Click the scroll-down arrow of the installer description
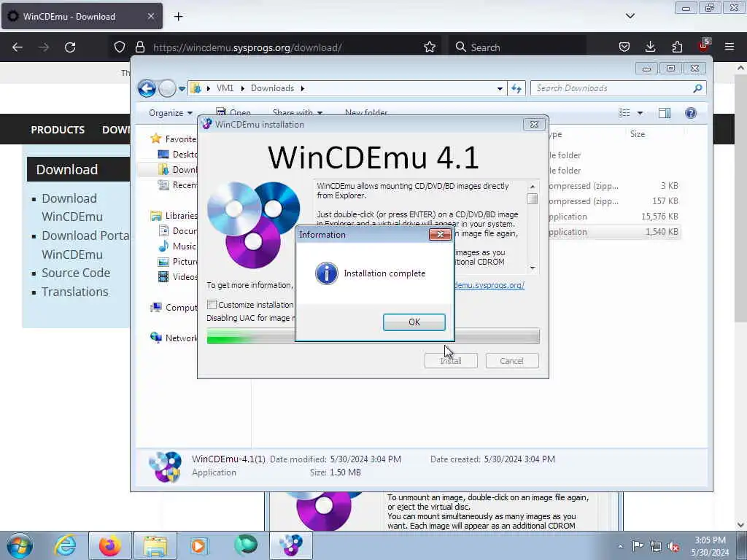 point(532,268)
